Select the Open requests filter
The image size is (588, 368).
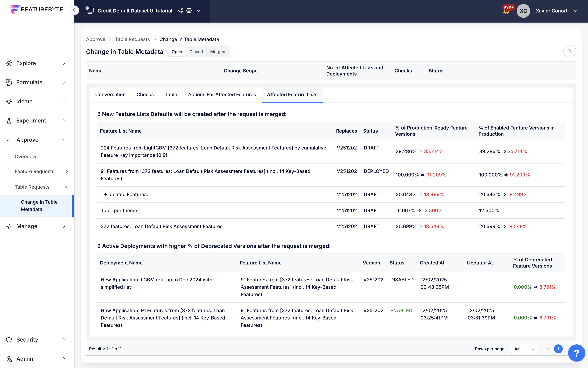point(177,52)
